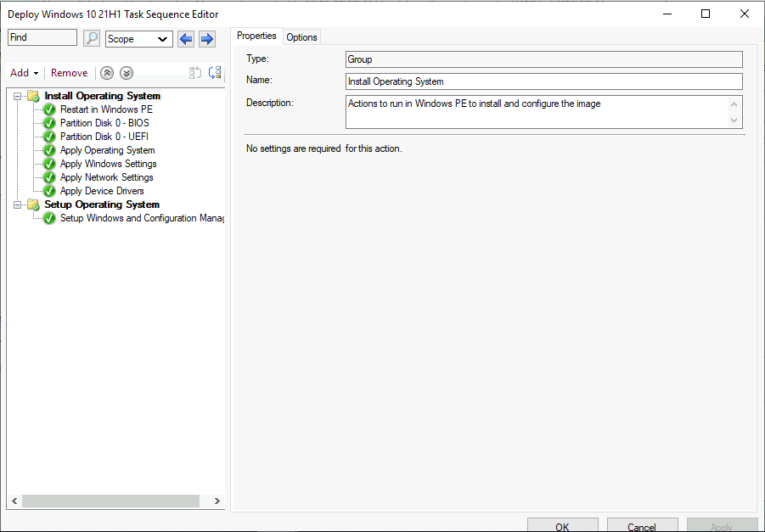Switch to the Options tab

coord(301,37)
